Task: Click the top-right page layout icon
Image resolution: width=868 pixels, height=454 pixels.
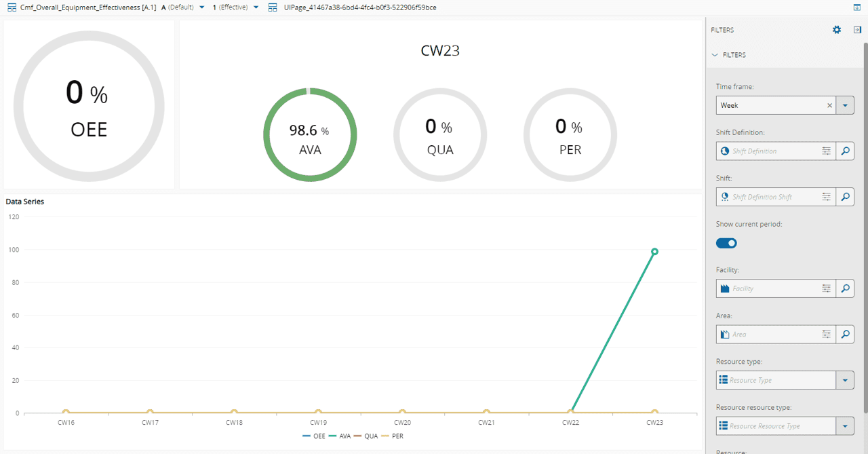Action: click(x=857, y=7)
